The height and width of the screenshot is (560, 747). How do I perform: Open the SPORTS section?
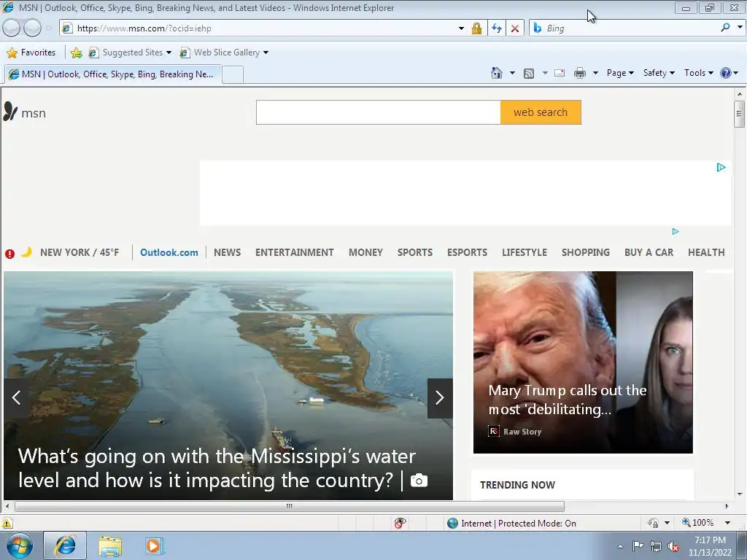click(415, 252)
